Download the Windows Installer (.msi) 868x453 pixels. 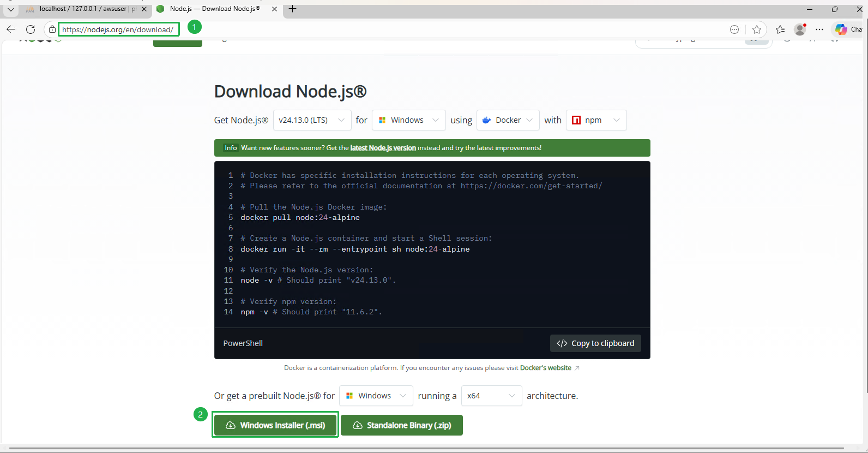(x=275, y=425)
